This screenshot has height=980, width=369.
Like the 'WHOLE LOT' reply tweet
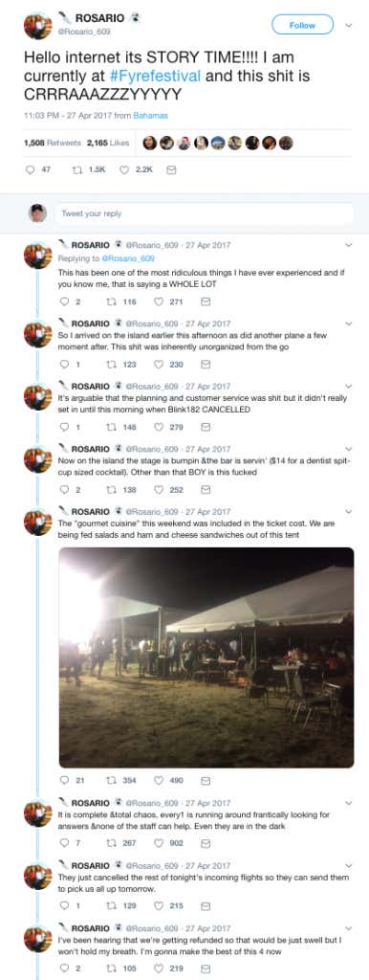(159, 301)
